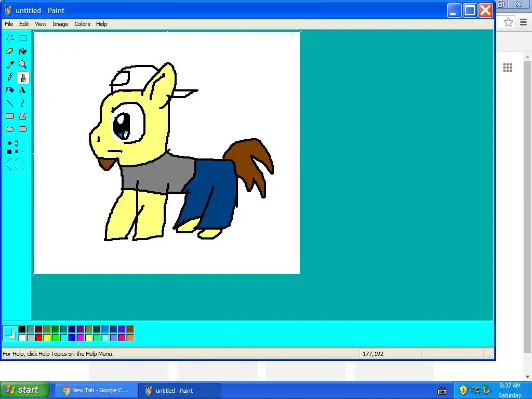This screenshot has width=532, height=399.
Task: Choose the Rectangle shape tool
Action: [10, 116]
